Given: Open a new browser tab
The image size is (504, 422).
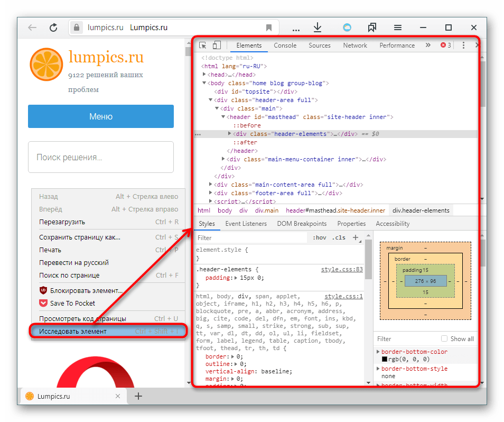Looking at the screenshot, I should 138,396.
